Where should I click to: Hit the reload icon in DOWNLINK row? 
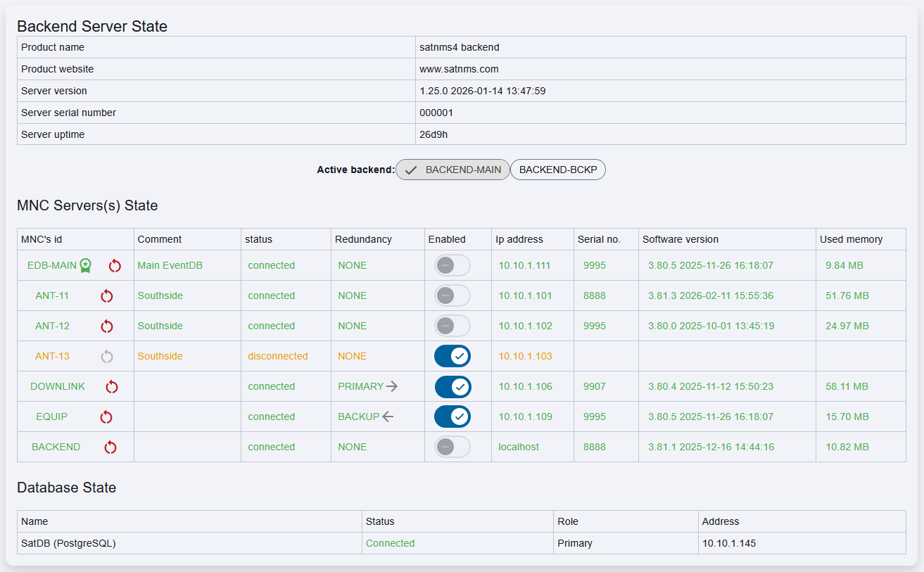pos(111,386)
